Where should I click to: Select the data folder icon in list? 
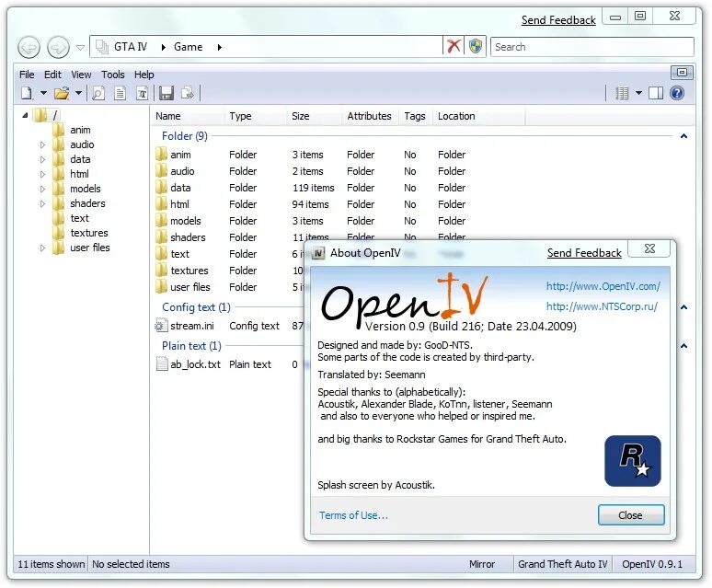[x=161, y=188]
